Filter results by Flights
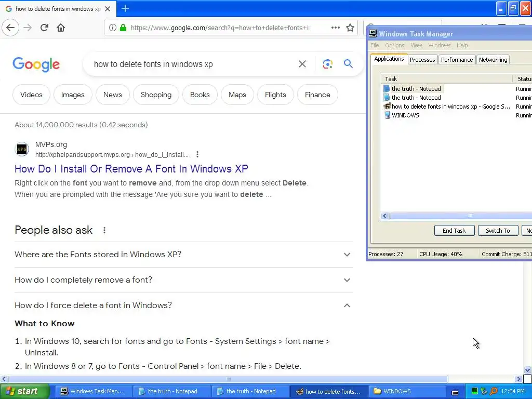Viewport: 532px width, 399px height. click(275, 95)
